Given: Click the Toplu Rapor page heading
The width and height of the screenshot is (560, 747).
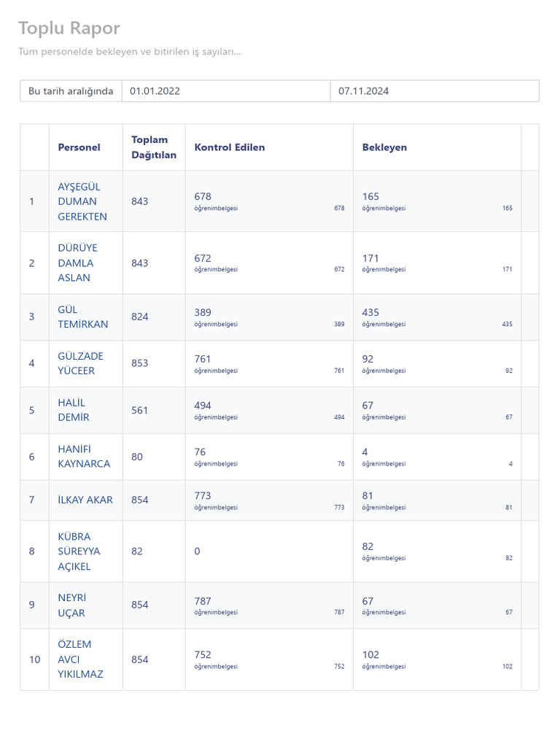Looking at the screenshot, I should [69, 28].
